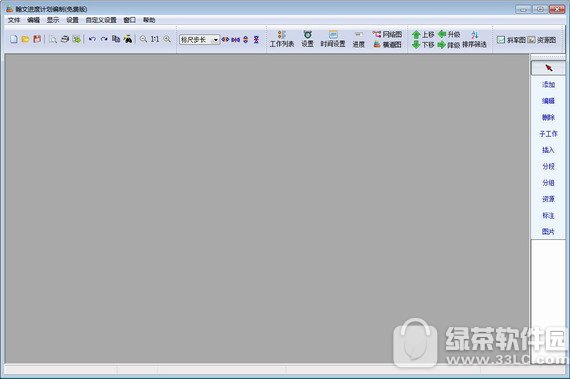570x379 pixels.
Task: Zoom out using the minus magnifier icon
Action: [x=144, y=39]
